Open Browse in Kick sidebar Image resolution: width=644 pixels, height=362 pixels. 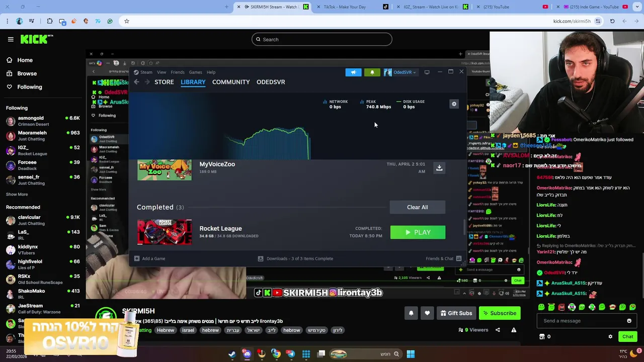27,73
